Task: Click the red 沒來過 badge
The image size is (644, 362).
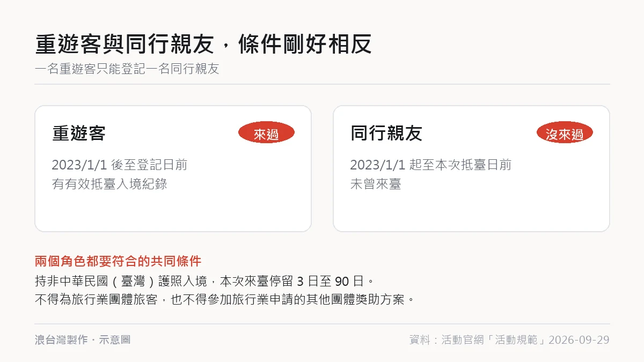Action: click(565, 132)
